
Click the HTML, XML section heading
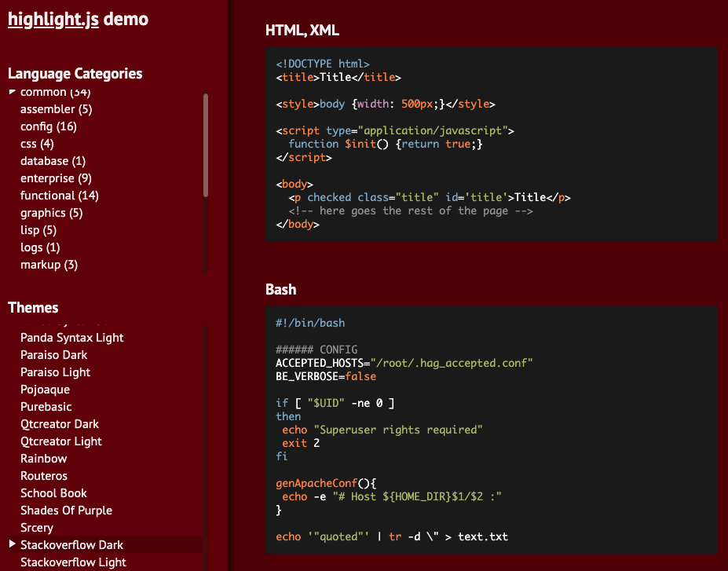click(x=302, y=30)
